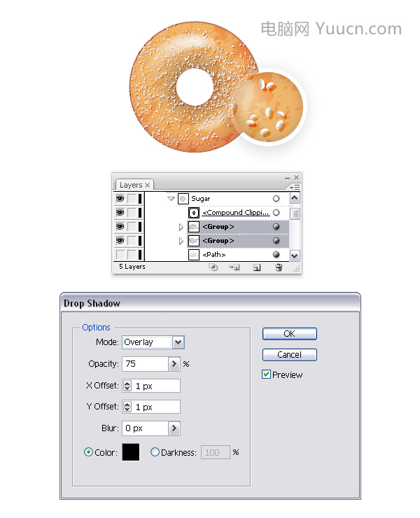Screen dimensions: 420x518
Task: Hide the Sugar layer via eye icon
Action: click(x=120, y=199)
